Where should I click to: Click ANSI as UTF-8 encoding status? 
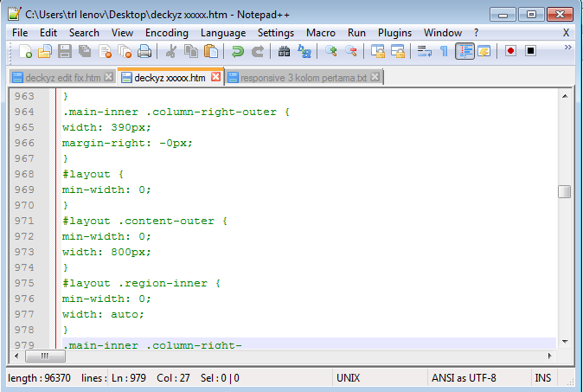(x=464, y=378)
